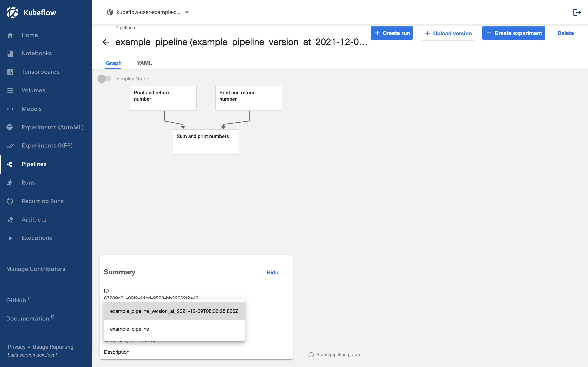Click the Models icon in sidebar

10,109
